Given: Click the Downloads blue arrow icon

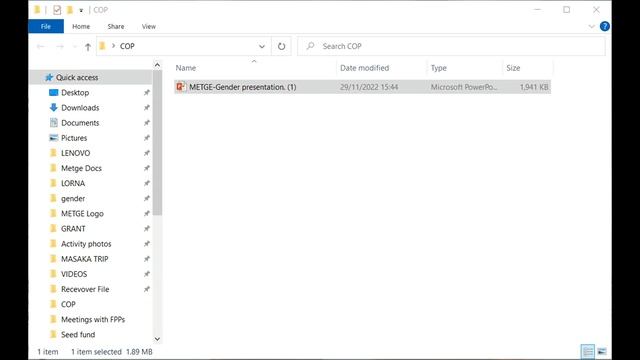Looking at the screenshot, I should 53,107.
